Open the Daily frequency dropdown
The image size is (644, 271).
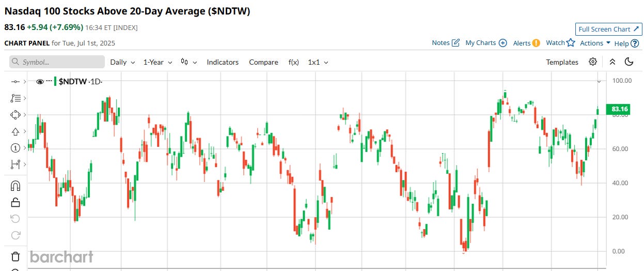(x=122, y=62)
